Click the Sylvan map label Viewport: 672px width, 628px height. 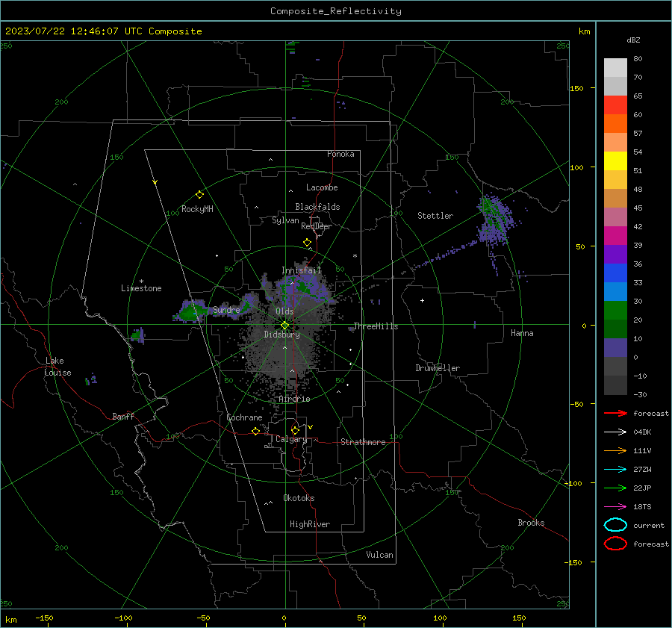point(285,220)
